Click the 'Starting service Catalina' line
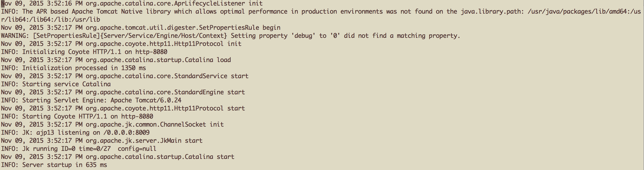 56,84
